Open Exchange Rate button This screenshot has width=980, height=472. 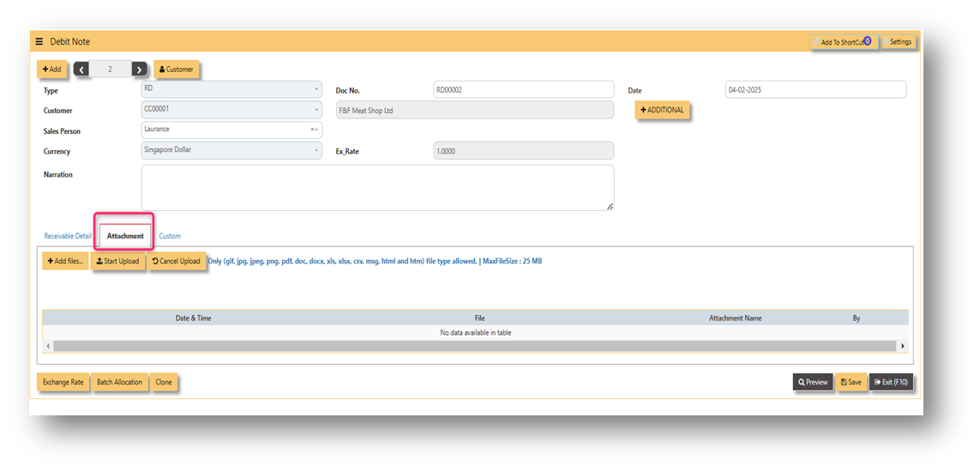[63, 382]
